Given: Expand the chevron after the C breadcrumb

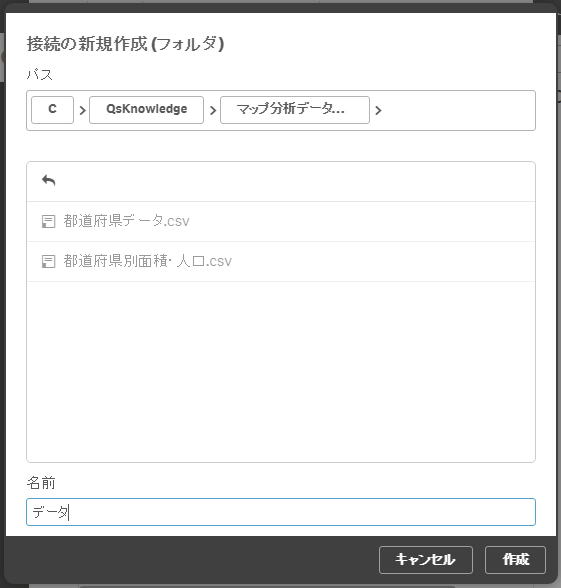Looking at the screenshot, I should pyautogui.click(x=82, y=110).
